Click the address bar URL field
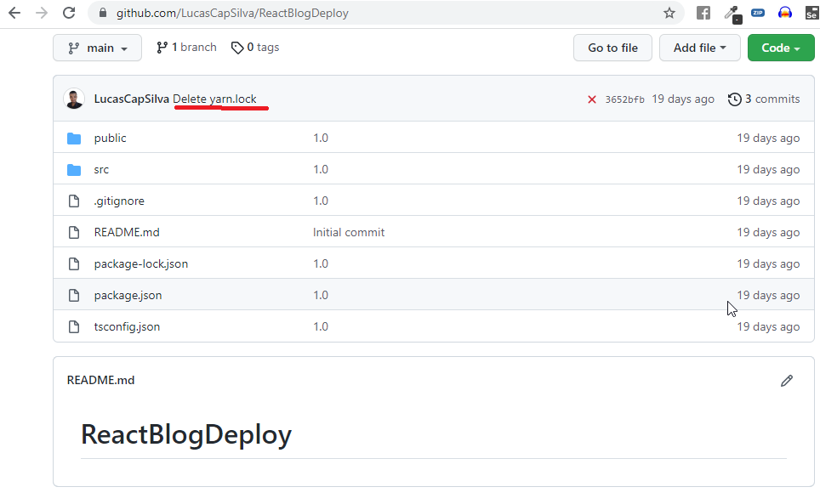 (x=387, y=13)
